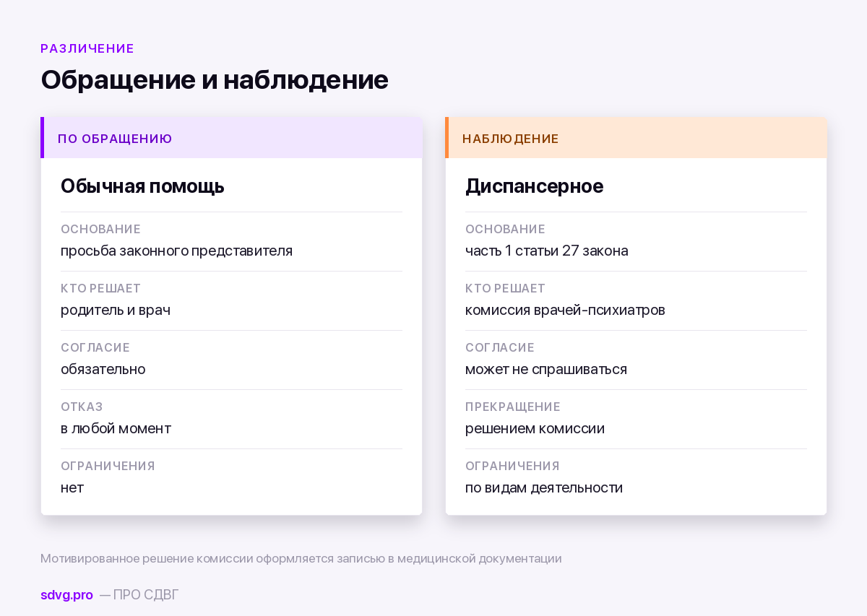867x616 pixels.
Task: Select the text 'комиссия врачей-психиатров'
Action: point(565,311)
